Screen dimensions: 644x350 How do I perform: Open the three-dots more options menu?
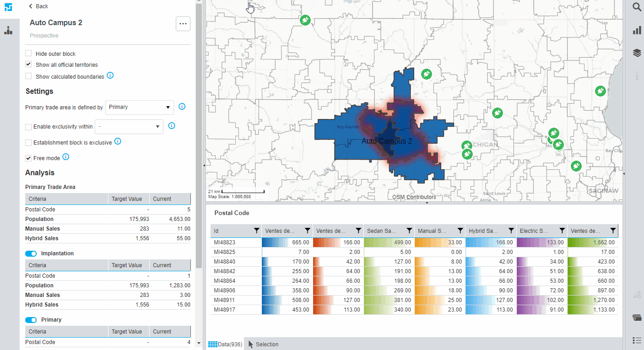click(x=183, y=24)
